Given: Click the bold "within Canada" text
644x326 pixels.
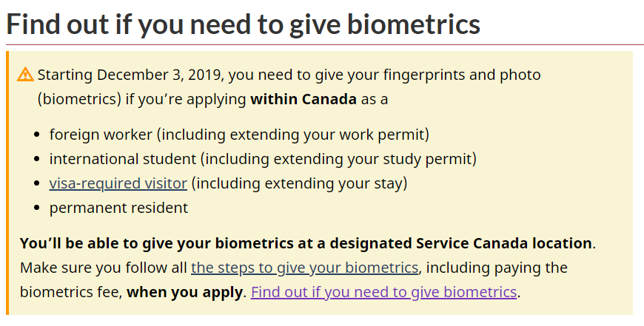Looking at the screenshot, I should click(x=303, y=100).
